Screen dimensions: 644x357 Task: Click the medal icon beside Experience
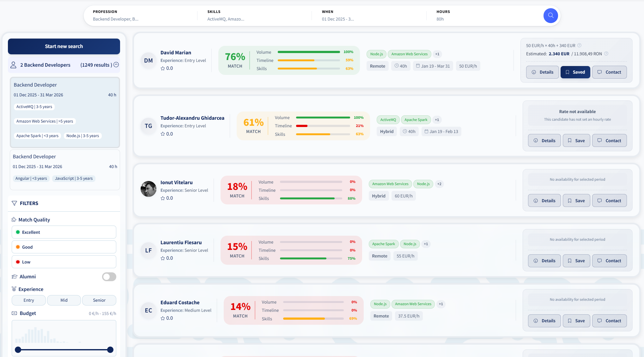[x=14, y=289]
